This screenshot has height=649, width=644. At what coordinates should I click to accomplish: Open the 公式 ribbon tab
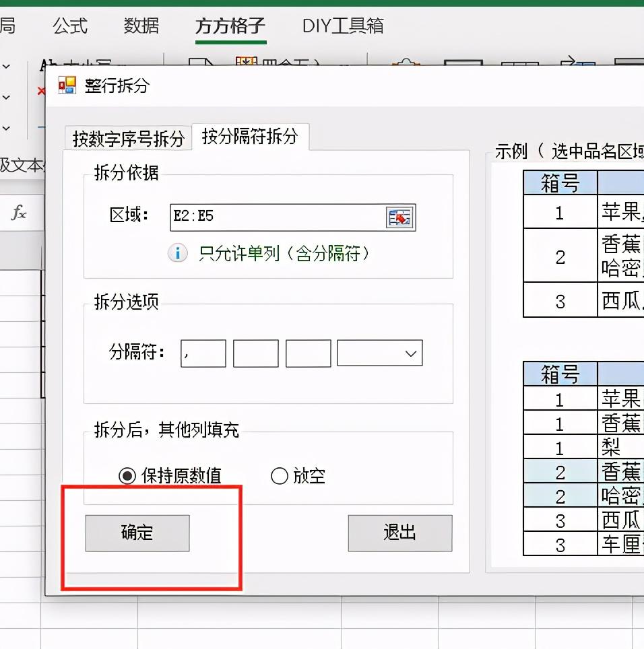(70, 26)
